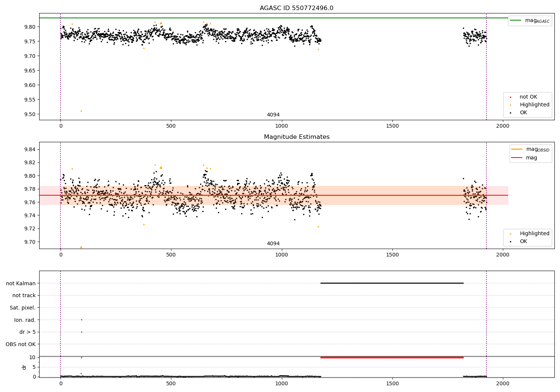Click the black 'OK' marker in middle legend
This screenshot has width=560, height=392.
coord(510,242)
